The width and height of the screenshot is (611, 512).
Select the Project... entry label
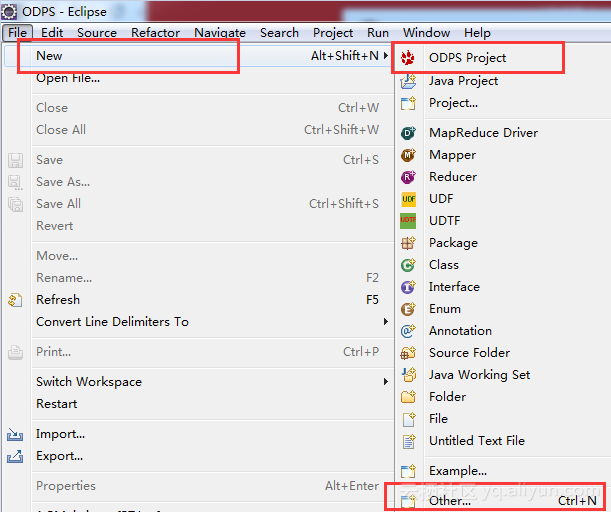tap(453, 103)
